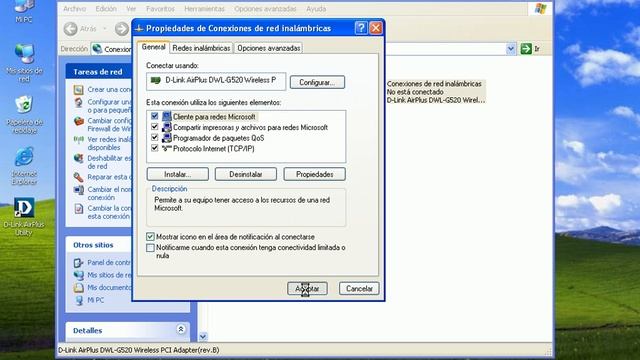Click the Deshabilitar dispositivo de red icon
This screenshot has width=640, height=360.
(x=79, y=158)
